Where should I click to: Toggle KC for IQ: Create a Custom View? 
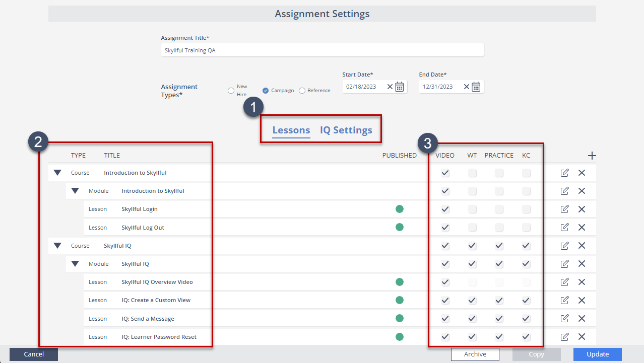coord(526,300)
